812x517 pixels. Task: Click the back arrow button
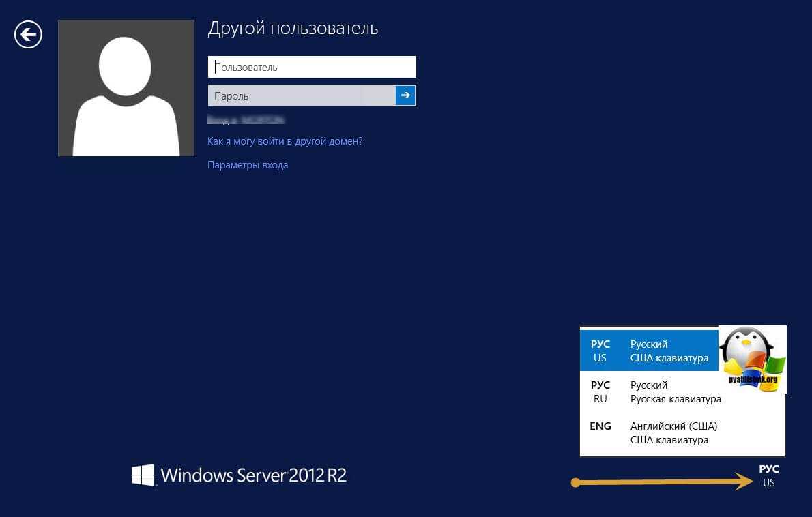29,34
